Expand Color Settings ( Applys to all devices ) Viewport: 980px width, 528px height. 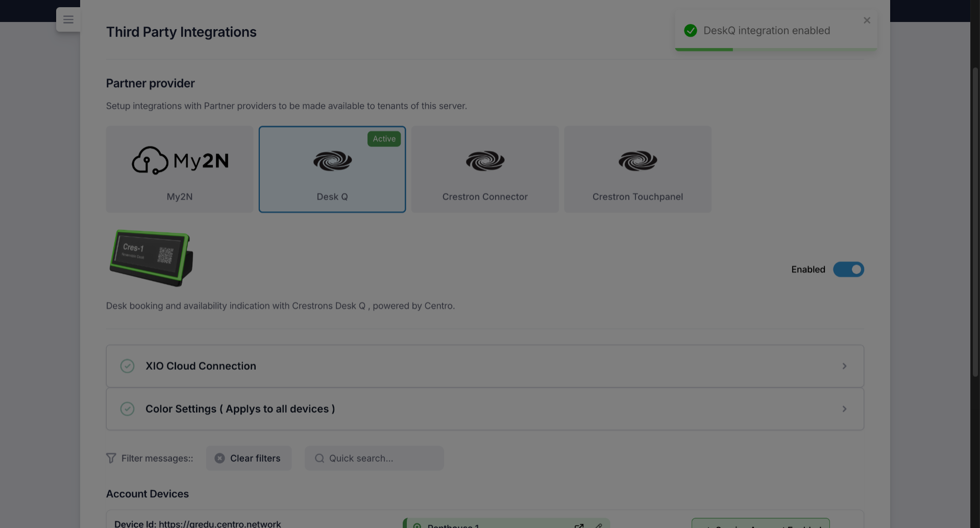(844, 409)
